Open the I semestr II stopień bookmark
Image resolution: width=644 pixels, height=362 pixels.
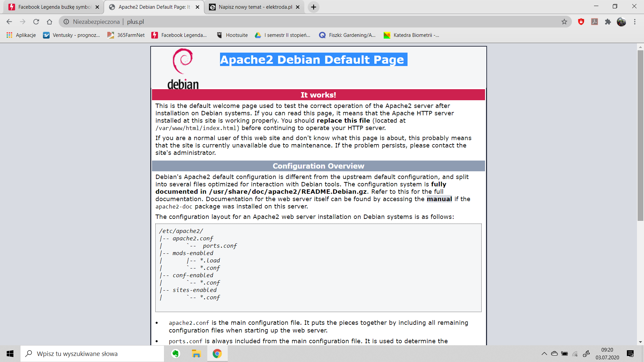[x=283, y=35]
